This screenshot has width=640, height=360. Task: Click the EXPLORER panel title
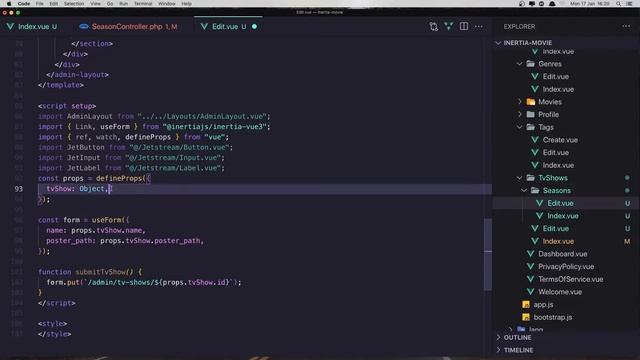pos(519,27)
